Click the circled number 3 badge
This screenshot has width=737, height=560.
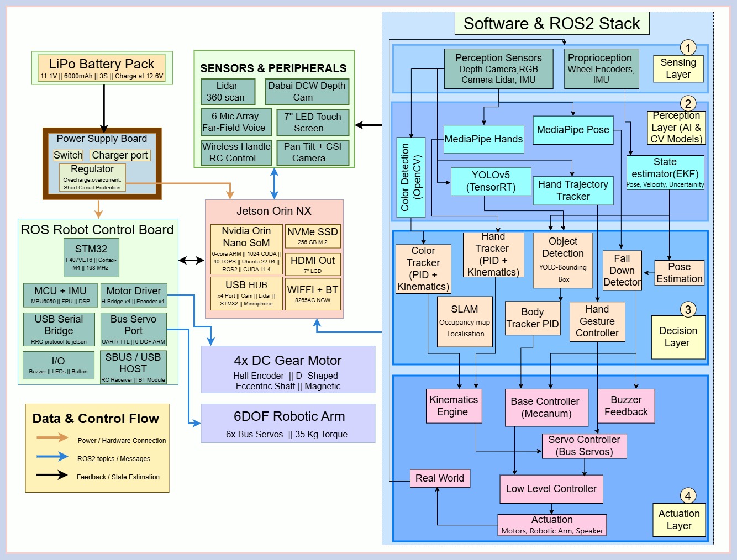[x=688, y=309]
